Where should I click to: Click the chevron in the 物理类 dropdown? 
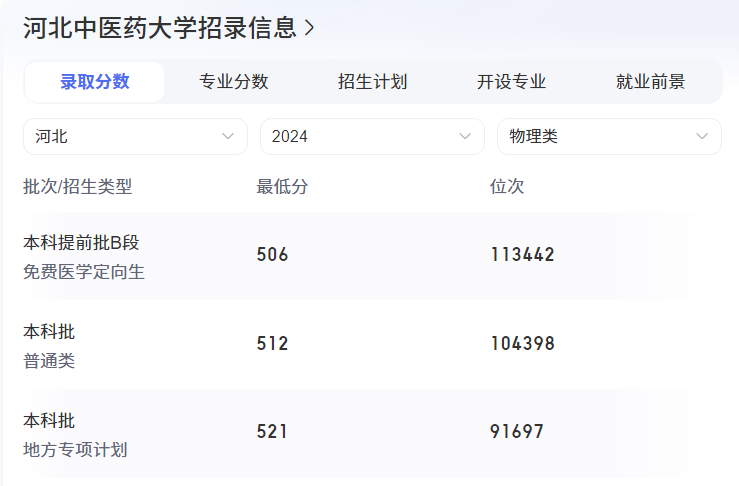(702, 136)
